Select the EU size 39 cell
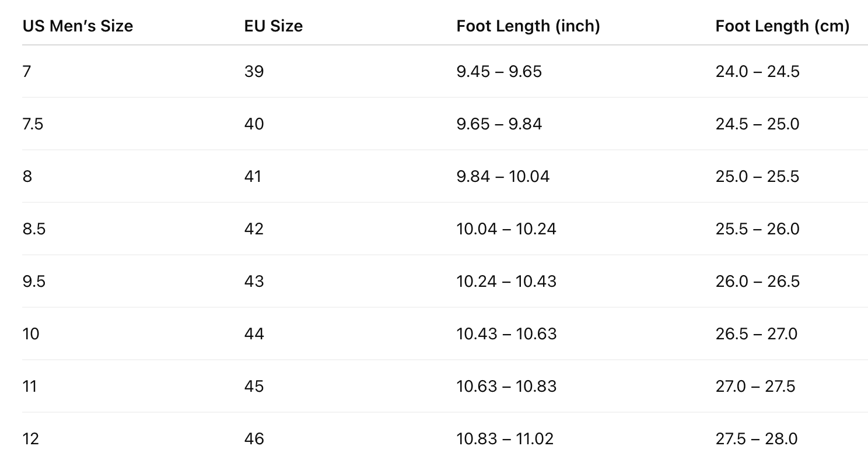Image resolution: width=868 pixels, height=467 pixels. pos(254,72)
